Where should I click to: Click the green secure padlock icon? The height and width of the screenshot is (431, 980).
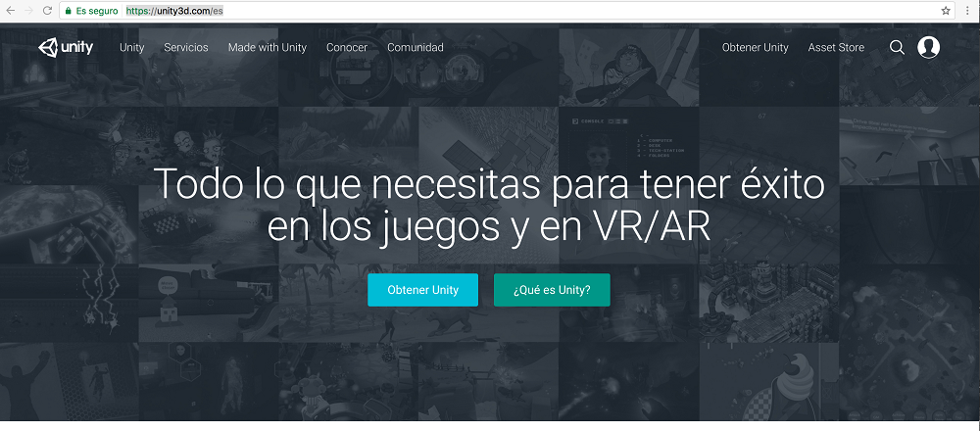pyautogui.click(x=69, y=11)
